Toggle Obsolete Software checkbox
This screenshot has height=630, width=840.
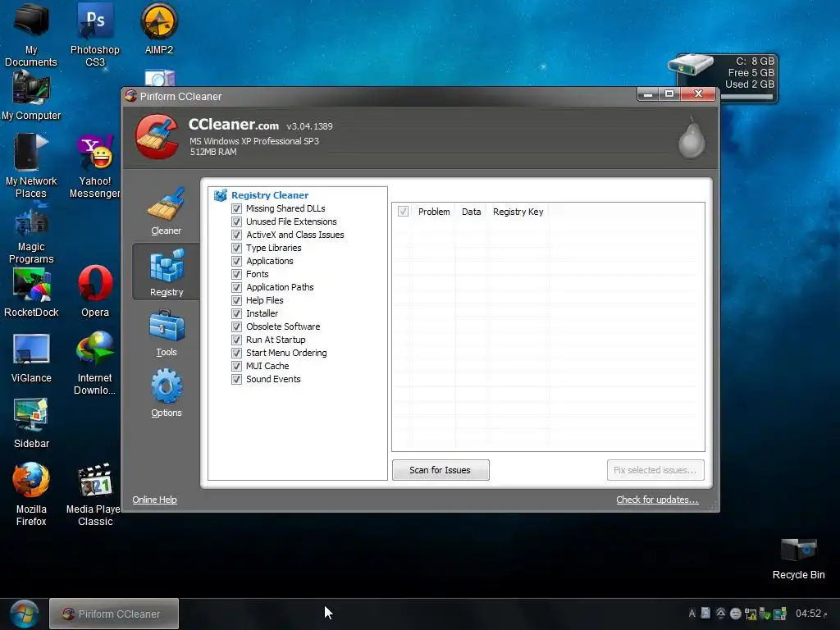(236, 326)
